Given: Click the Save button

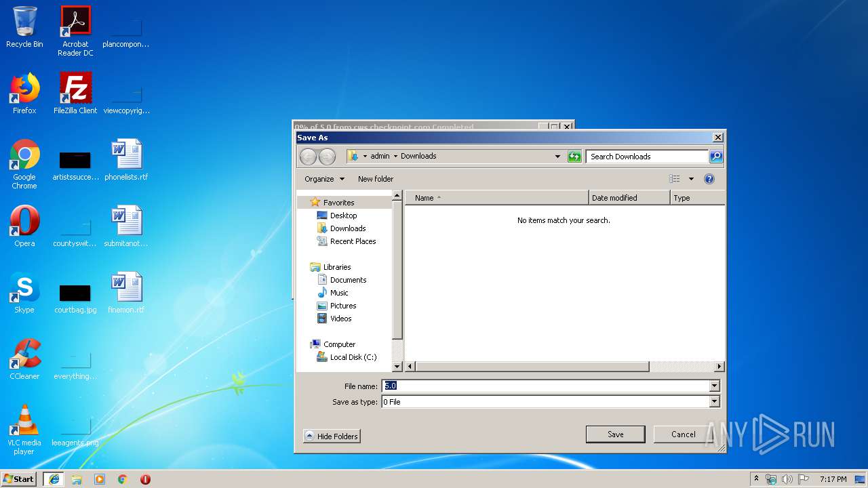Looking at the screenshot, I should 616,434.
